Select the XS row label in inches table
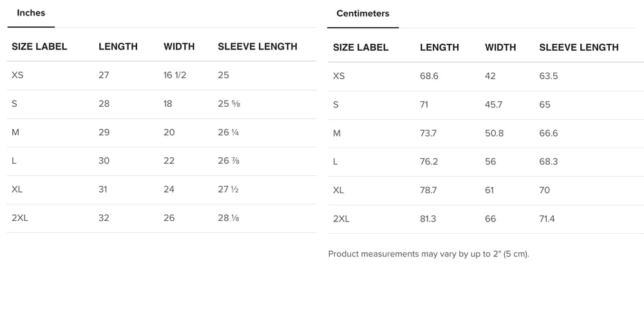Image resolution: width=644 pixels, height=322 pixels. coord(17,75)
